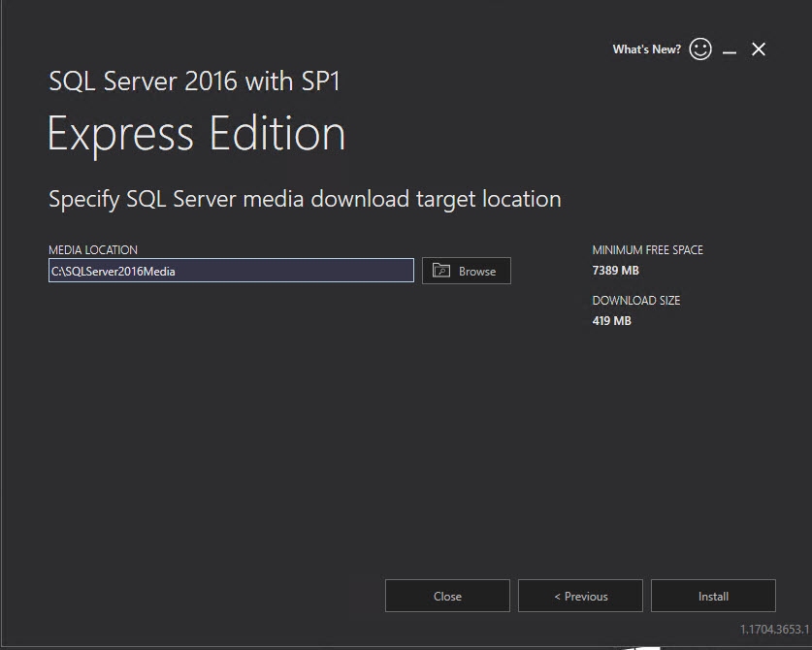Click the Close button at bottom
The width and height of the screenshot is (812, 650).
(x=447, y=596)
